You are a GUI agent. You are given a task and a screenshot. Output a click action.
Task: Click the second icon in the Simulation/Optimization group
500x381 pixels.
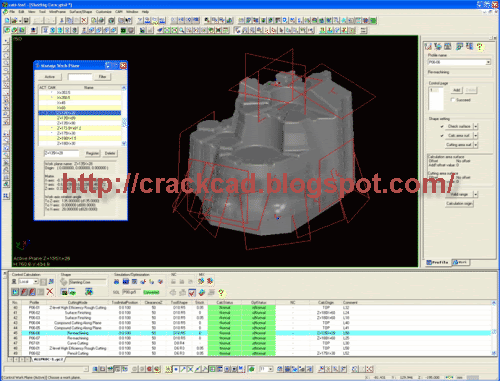tap(125, 282)
